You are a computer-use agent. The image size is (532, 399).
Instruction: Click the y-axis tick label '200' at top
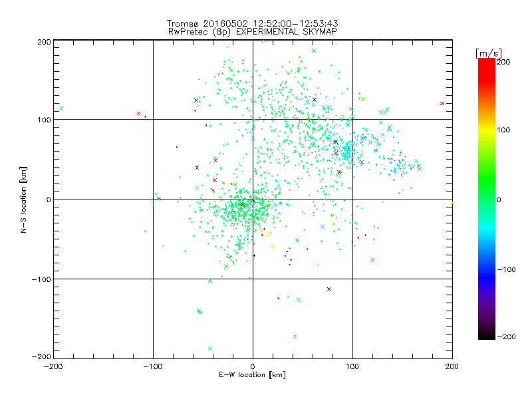pyautogui.click(x=44, y=42)
